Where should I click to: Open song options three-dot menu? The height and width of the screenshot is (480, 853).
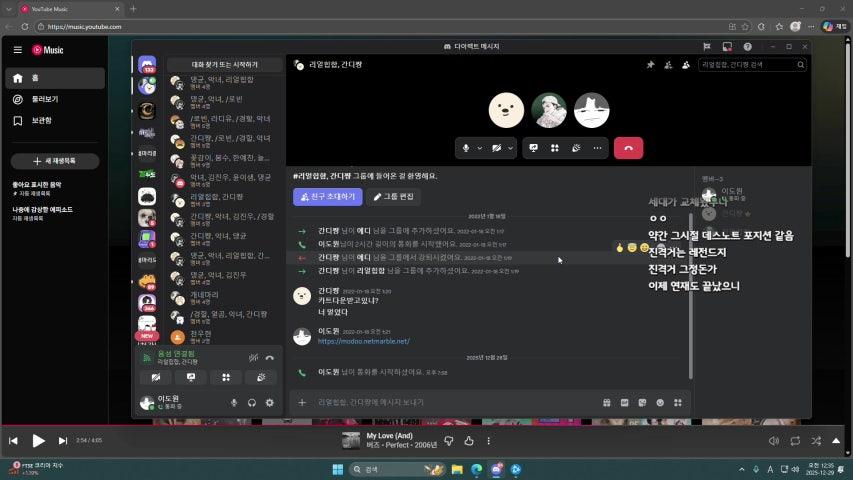click(489, 441)
